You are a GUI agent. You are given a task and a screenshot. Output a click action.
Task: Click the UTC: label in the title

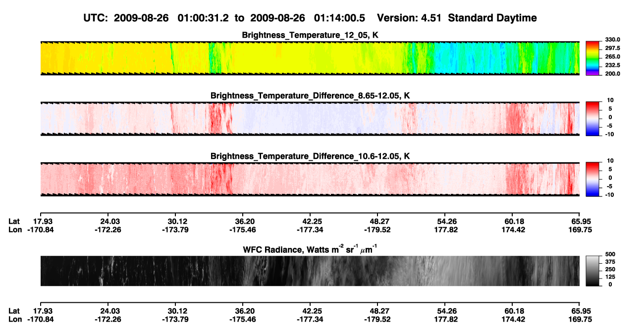(96, 18)
